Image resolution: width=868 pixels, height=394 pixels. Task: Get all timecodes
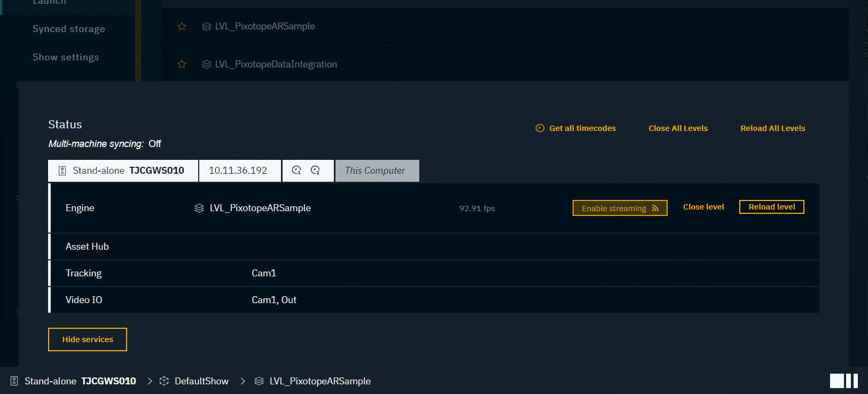[x=576, y=128]
